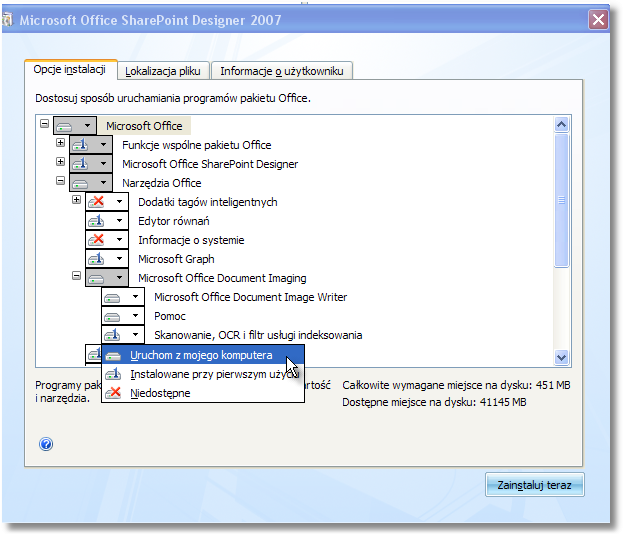624x537 pixels.
Task: Open the blue help question mark icon
Action: click(46, 444)
